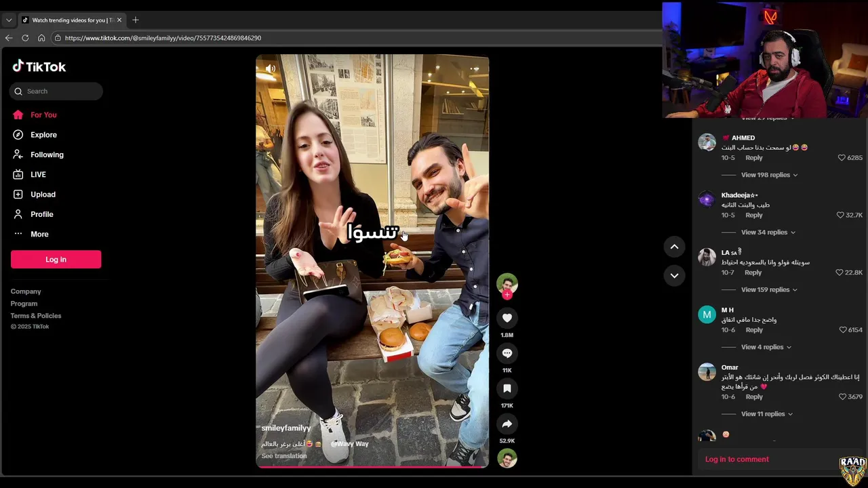Select LIVE menu item
Viewport: 868px width, 488px height.
[x=38, y=175]
